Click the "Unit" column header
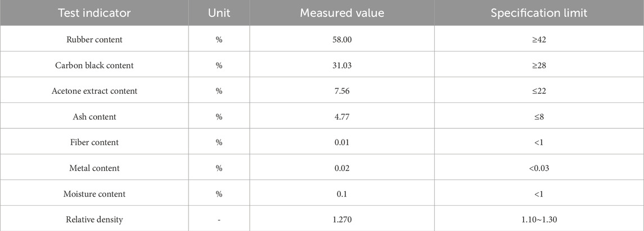The width and height of the screenshot is (644, 231). click(x=219, y=13)
